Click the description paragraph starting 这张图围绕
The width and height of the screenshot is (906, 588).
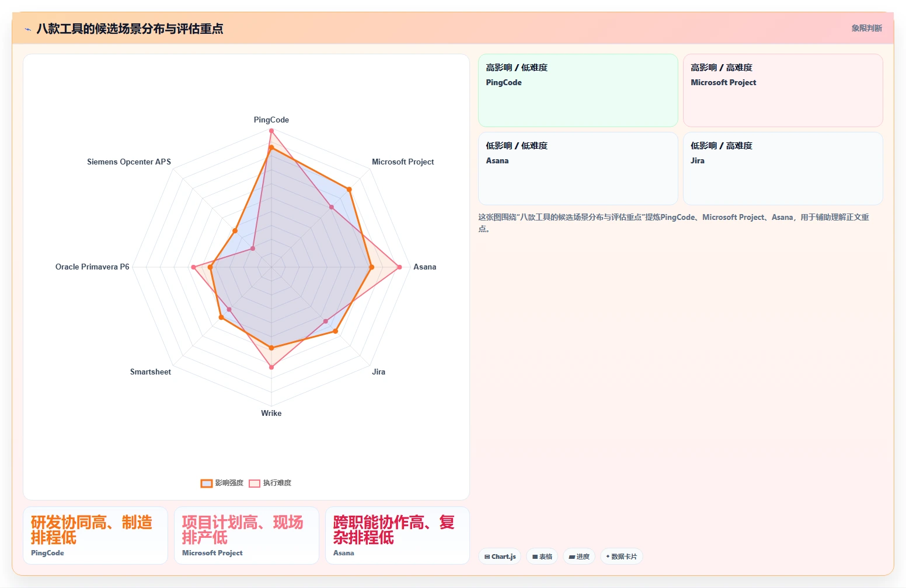[x=674, y=223]
